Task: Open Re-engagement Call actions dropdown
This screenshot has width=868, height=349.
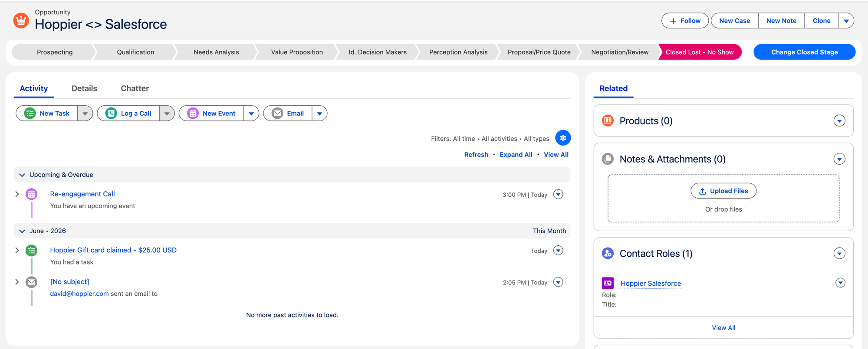Action: pyautogui.click(x=558, y=194)
